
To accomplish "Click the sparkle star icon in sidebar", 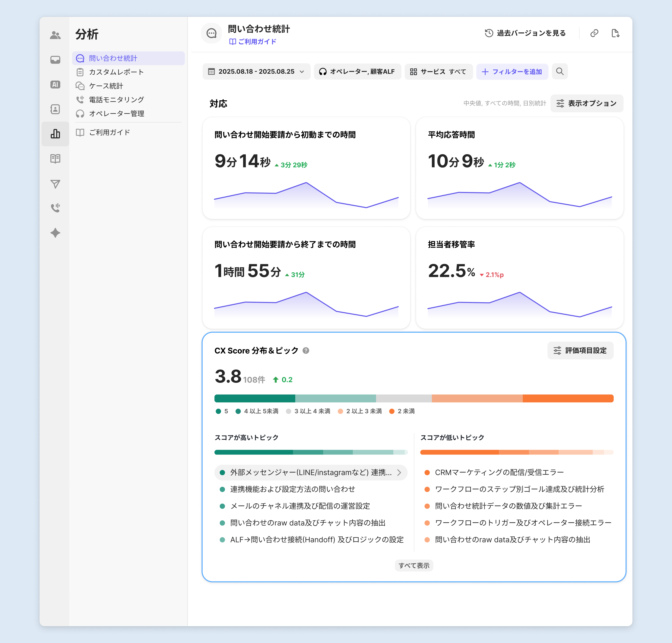I will coord(55,233).
